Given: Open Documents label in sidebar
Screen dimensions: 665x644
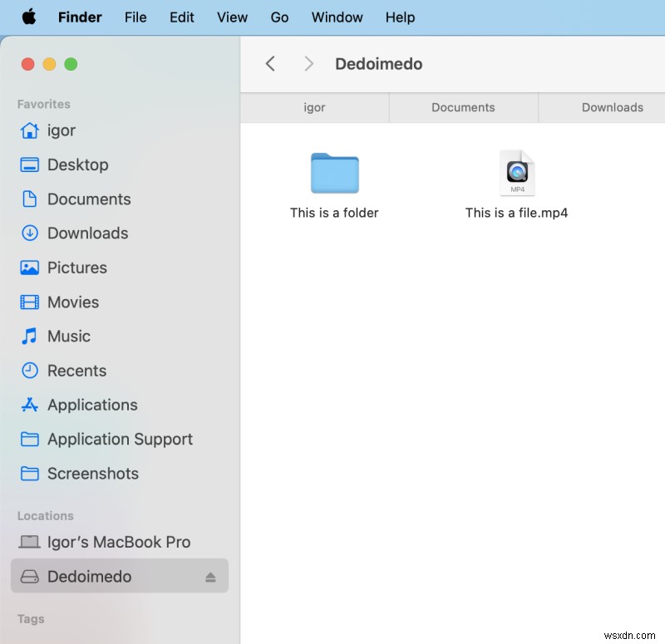Looking at the screenshot, I should coord(89,199).
